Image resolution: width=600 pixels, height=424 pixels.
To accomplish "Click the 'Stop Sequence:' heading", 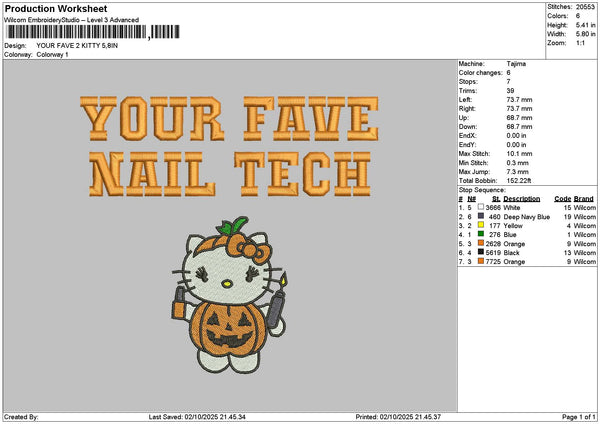I will coord(482,190).
